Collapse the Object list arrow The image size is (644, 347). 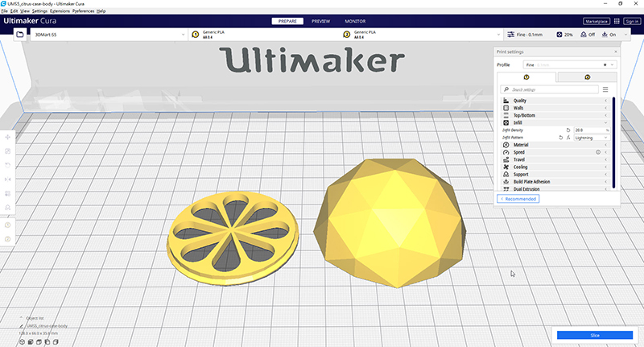[x=22, y=318]
